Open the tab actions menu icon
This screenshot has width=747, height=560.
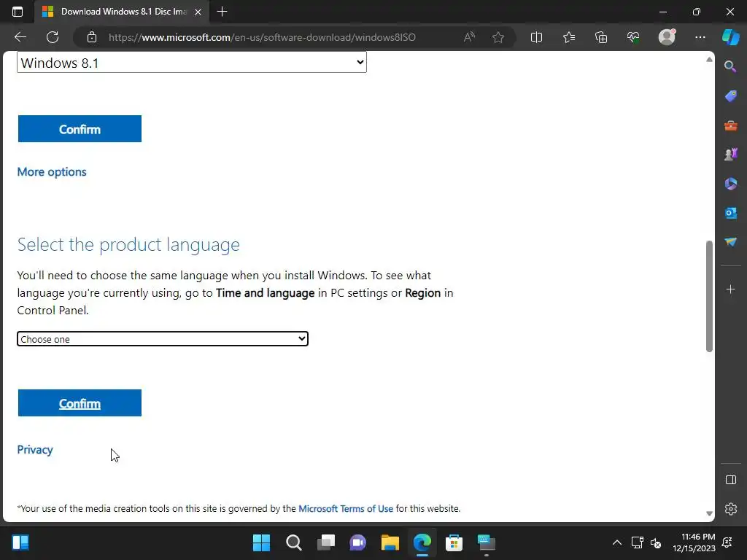[18, 12]
